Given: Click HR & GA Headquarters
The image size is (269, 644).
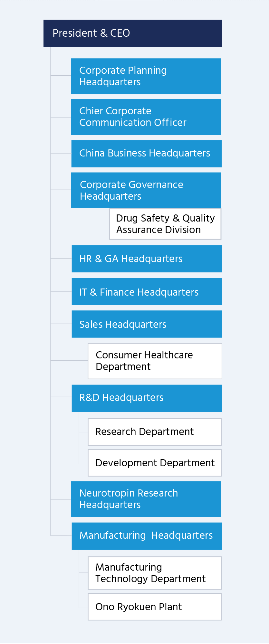Looking at the screenshot, I should point(147,259).
